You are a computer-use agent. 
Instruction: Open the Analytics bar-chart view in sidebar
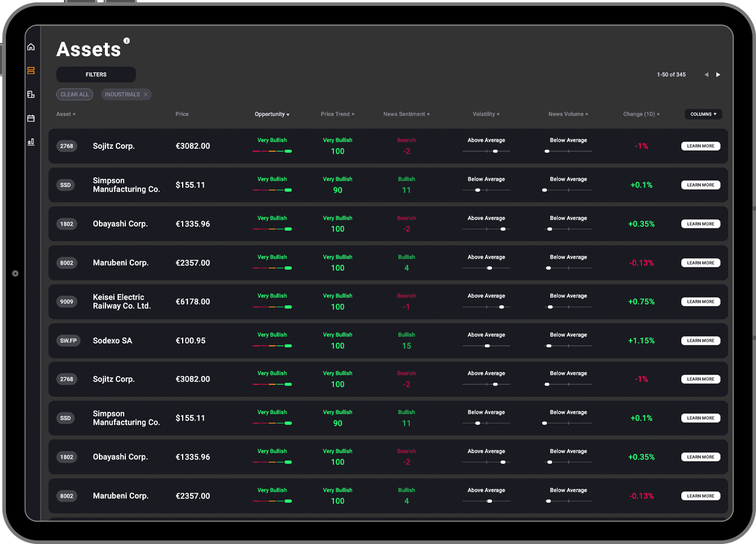[31, 142]
